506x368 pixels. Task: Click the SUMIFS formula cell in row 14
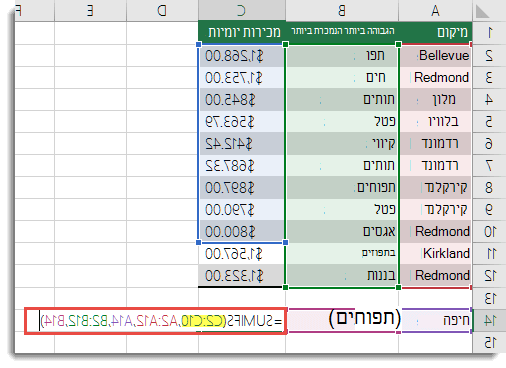[155, 321]
